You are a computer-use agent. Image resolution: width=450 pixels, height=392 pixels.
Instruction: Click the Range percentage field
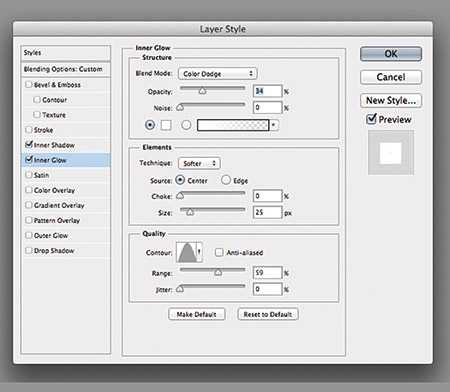pyautogui.click(x=268, y=273)
